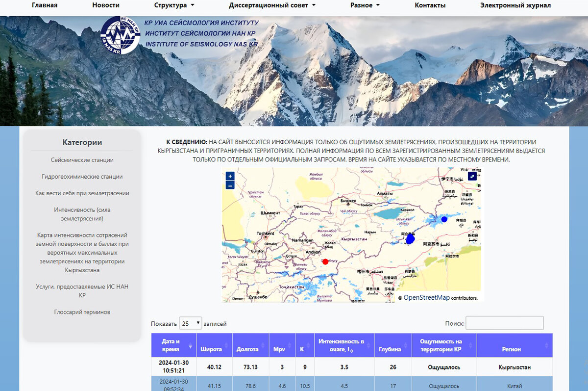The width and height of the screenshot is (588, 391).
Task: Open the Новости page
Action: pyautogui.click(x=106, y=5)
